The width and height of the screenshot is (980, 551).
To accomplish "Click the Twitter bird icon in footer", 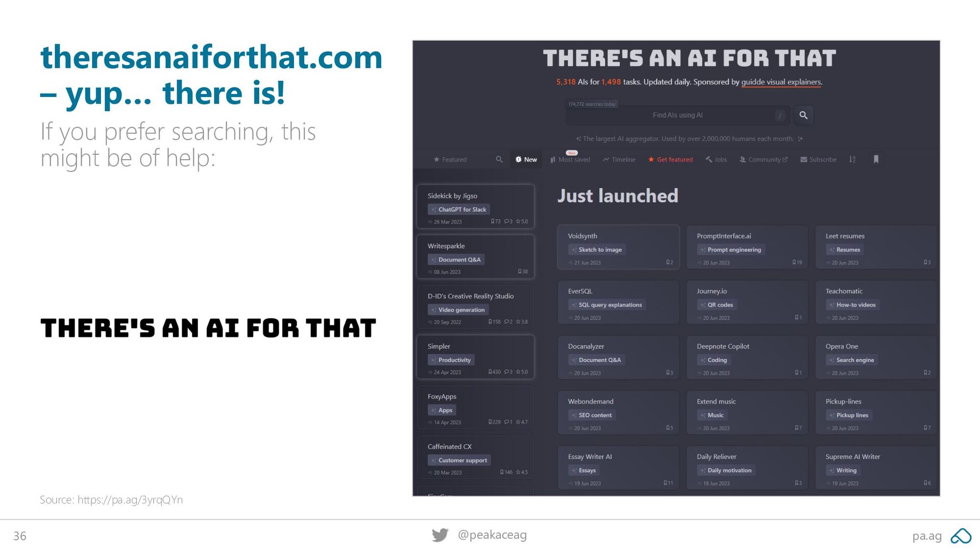I will coord(440,535).
